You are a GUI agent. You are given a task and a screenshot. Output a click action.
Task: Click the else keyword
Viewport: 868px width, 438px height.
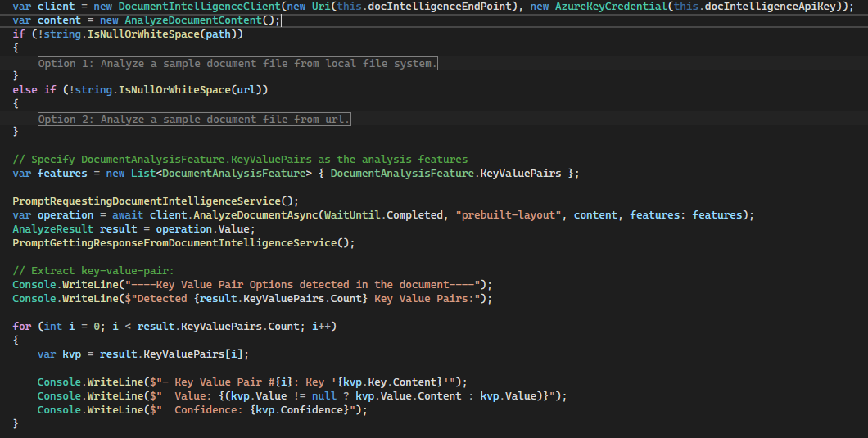pos(25,89)
